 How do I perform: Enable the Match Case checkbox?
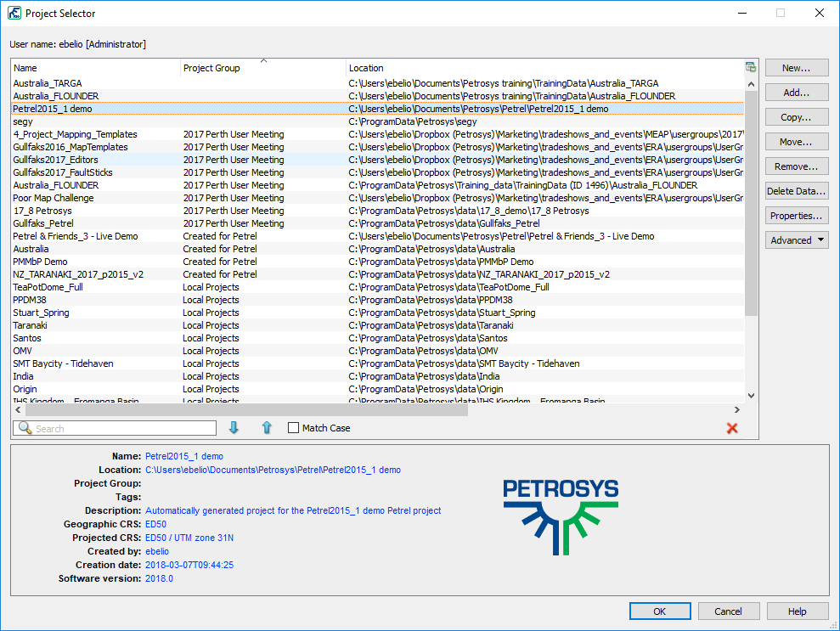pyautogui.click(x=294, y=428)
